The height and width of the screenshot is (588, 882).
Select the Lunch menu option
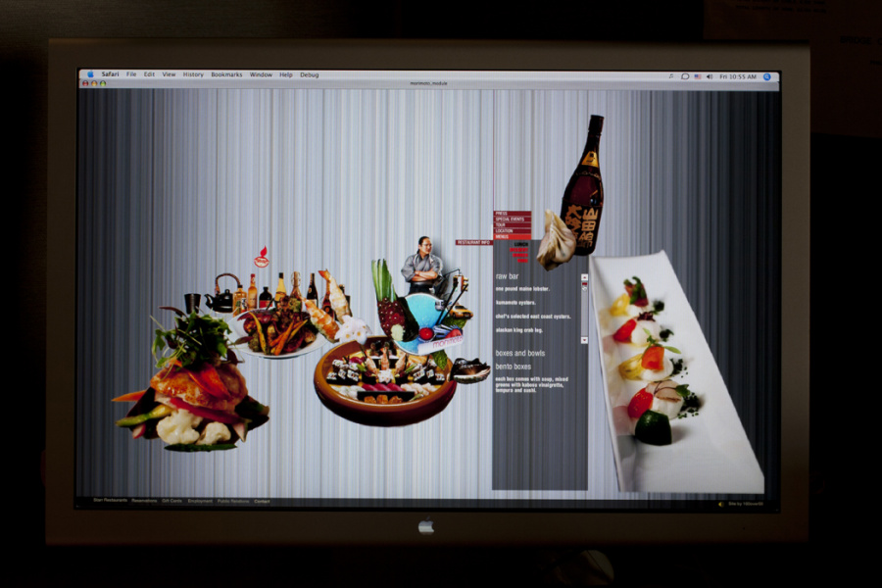(520, 245)
